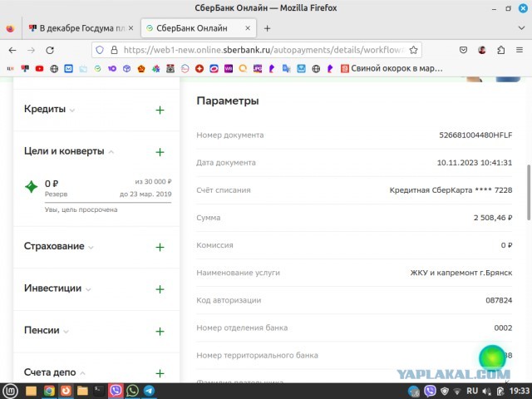Open the list all tabs dropdown arrow
This screenshot has height=399, width=532.
521,28
